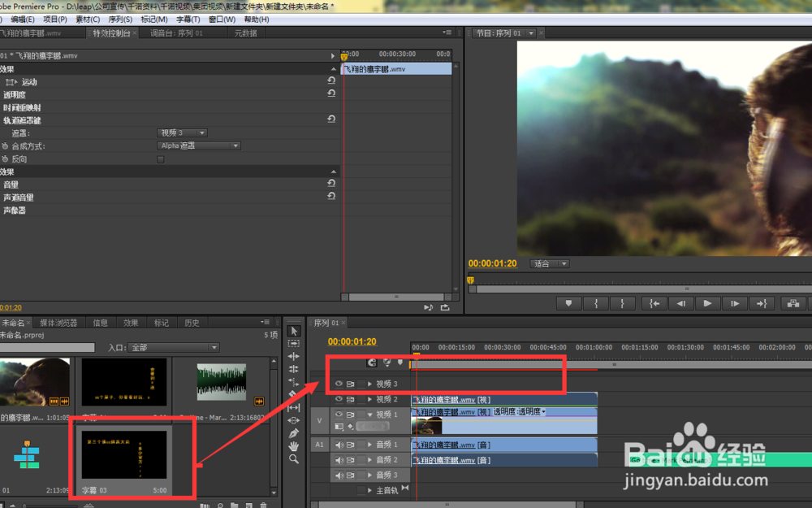Image resolution: width=812 pixels, height=508 pixels.
Task: Reset the 轨道遮罩键 effect
Action: coord(331,119)
